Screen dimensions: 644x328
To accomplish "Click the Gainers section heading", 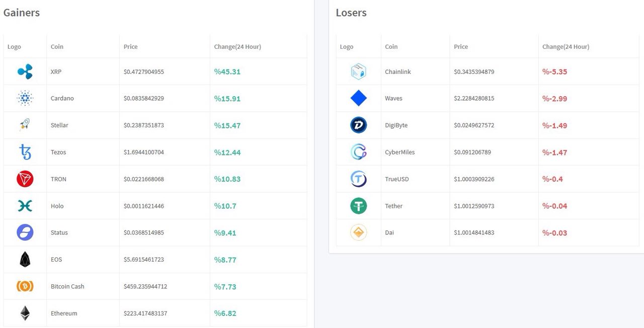I will click(x=22, y=13).
